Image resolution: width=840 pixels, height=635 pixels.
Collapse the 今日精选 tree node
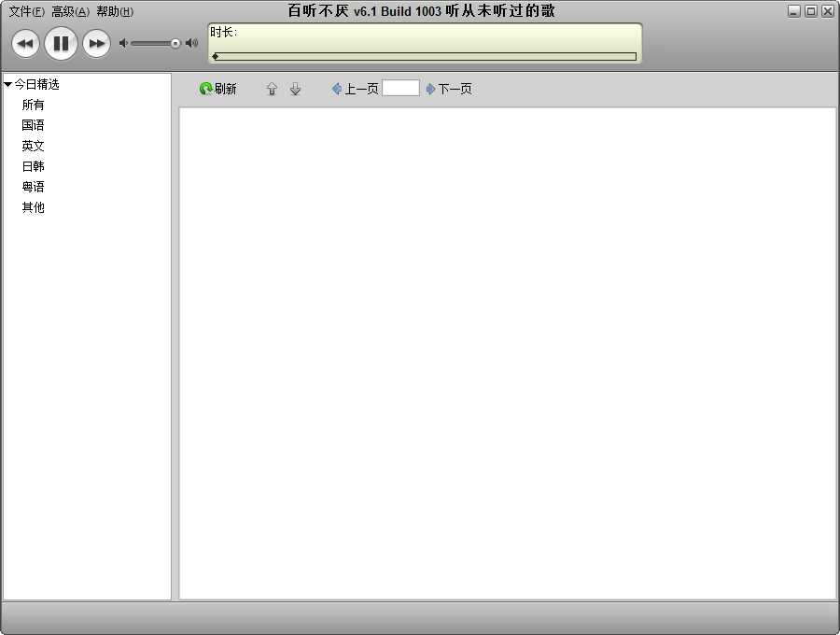[8, 84]
